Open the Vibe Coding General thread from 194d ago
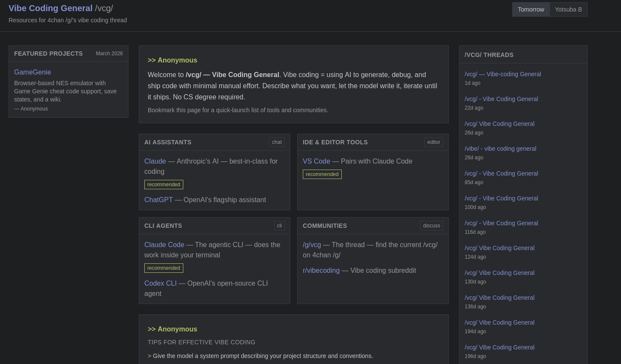The width and height of the screenshot is (621, 364). point(499,322)
